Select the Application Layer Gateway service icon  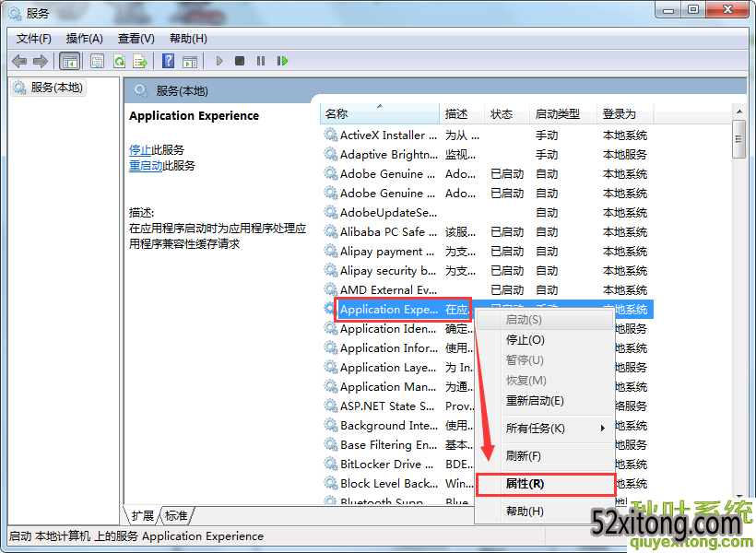(331, 368)
